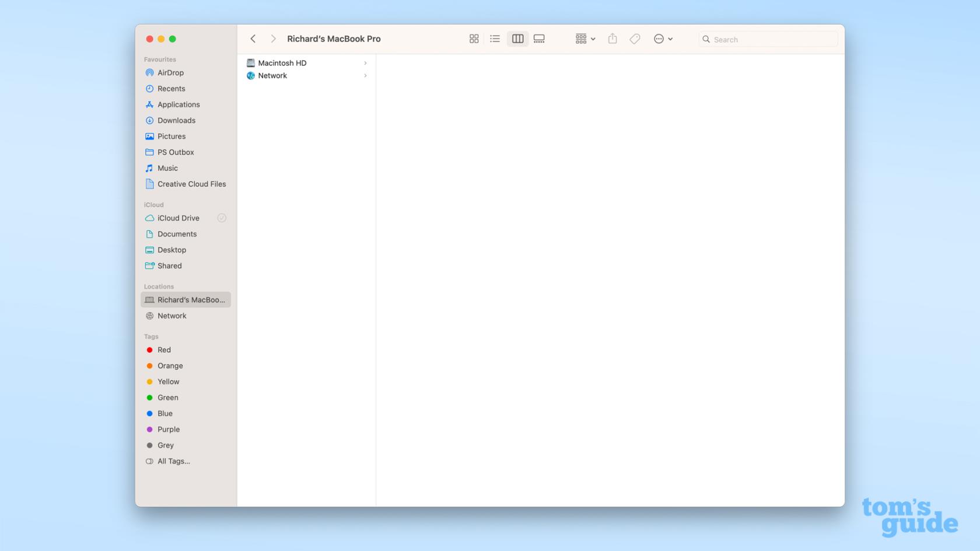980x551 pixels.
Task: Select the Blue tag
Action: (186, 413)
